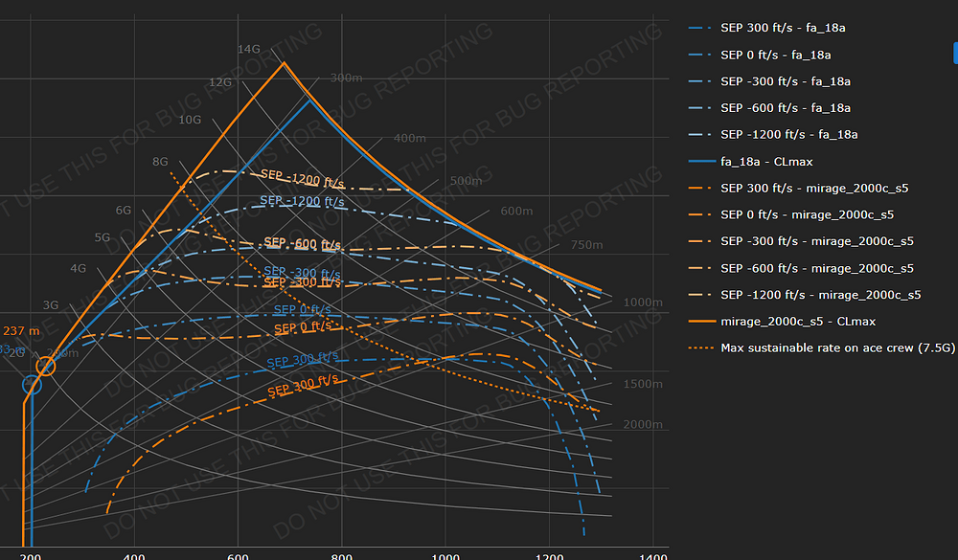Image resolution: width=958 pixels, height=560 pixels.
Task: Hide the SEP -600 ft/s - mirage_2000c_s5 trace
Action: (x=801, y=268)
